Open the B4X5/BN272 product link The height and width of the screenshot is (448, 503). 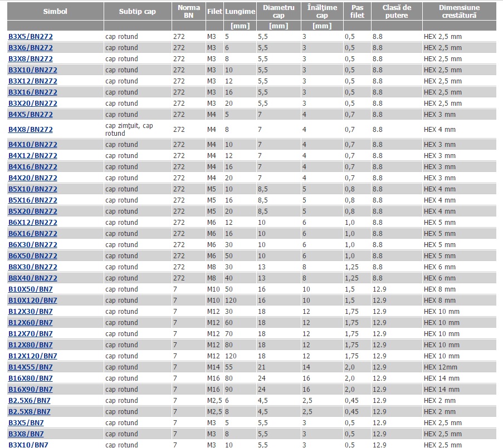coord(31,115)
